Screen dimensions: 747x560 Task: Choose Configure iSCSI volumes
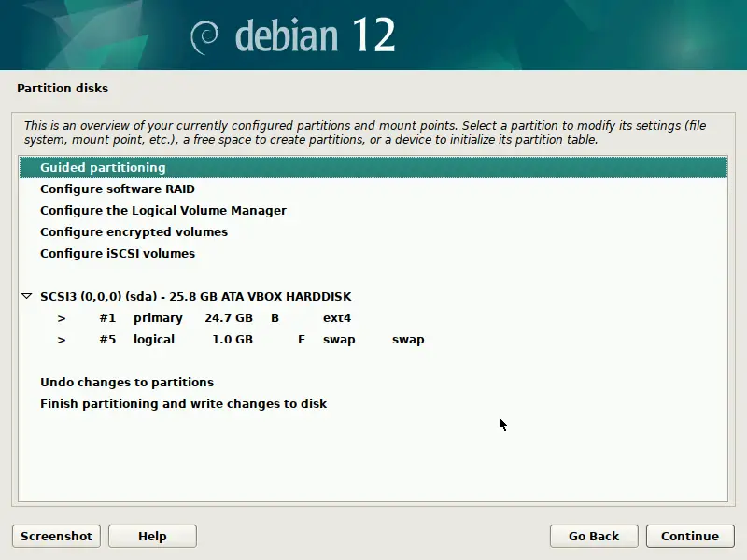(x=373, y=253)
